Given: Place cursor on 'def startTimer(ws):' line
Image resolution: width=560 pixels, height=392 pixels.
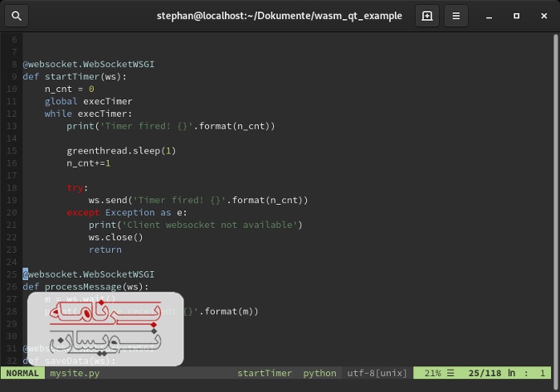Looking at the screenshot, I should [x=75, y=77].
